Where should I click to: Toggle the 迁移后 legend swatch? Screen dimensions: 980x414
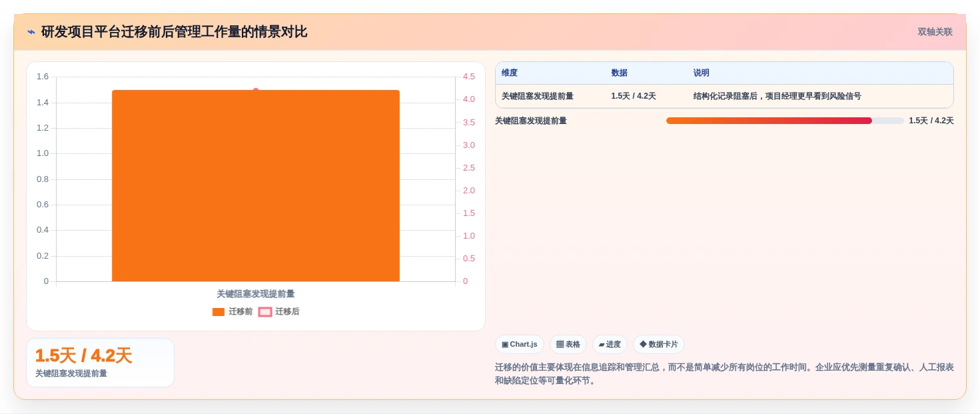tap(265, 312)
